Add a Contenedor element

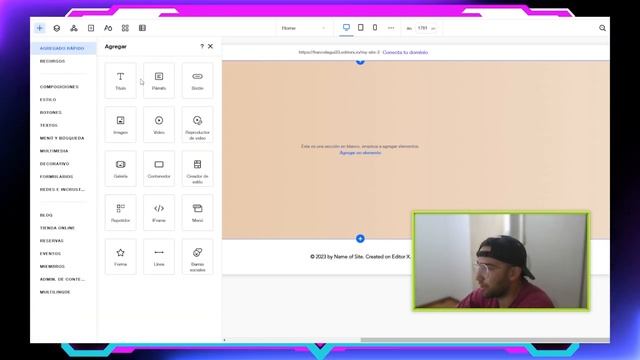(x=159, y=169)
